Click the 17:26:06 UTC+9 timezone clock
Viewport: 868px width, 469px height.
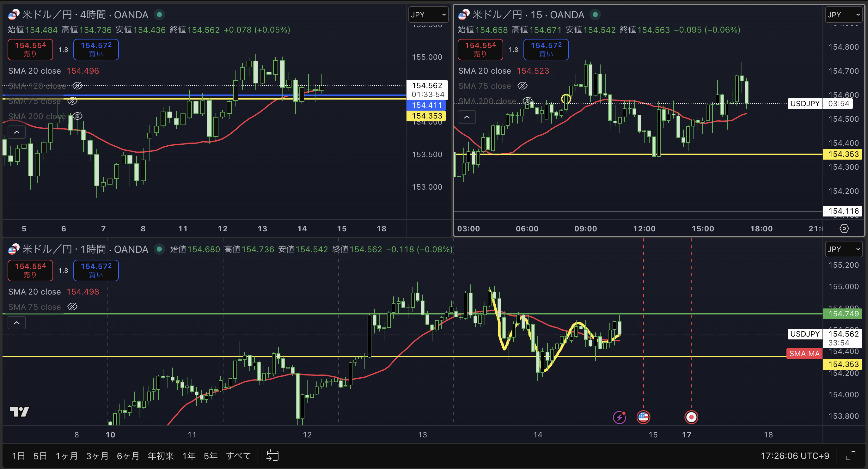[795, 456]
